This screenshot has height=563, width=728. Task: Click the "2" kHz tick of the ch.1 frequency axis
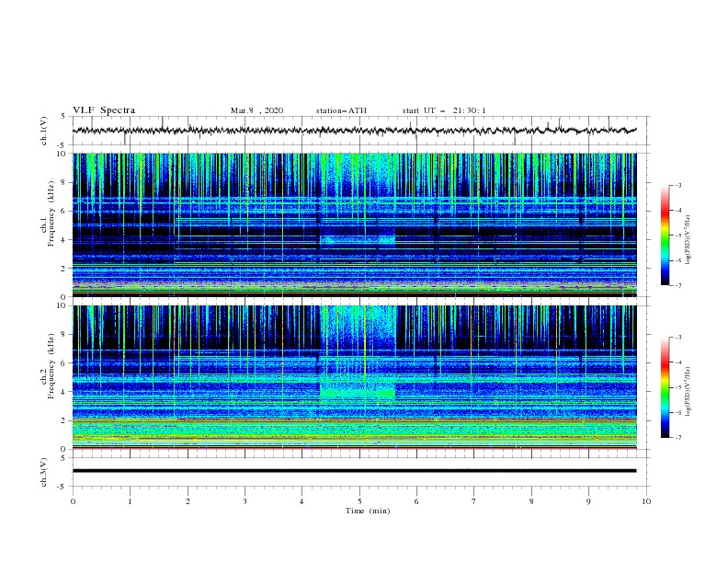[63, 269]
